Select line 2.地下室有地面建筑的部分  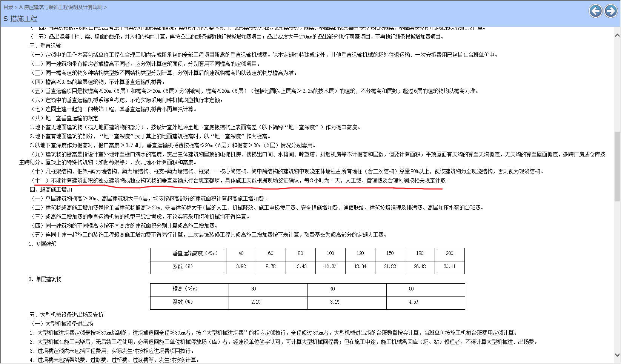151,136
